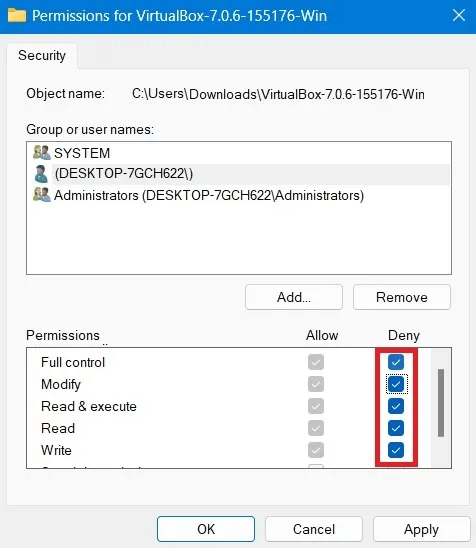Confirm with the OK button
The height and width of the screenshot is (548, 476).
(206, 529)
